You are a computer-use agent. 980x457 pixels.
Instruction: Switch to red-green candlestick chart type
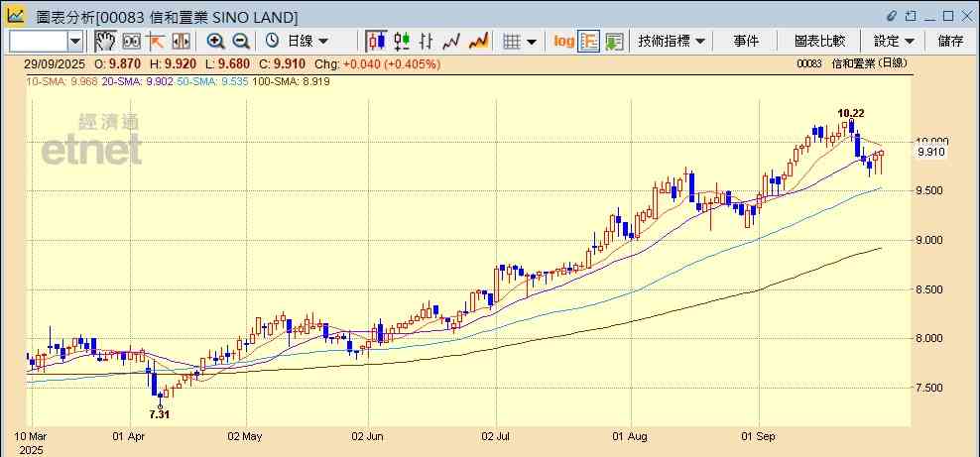coord(402,42)
